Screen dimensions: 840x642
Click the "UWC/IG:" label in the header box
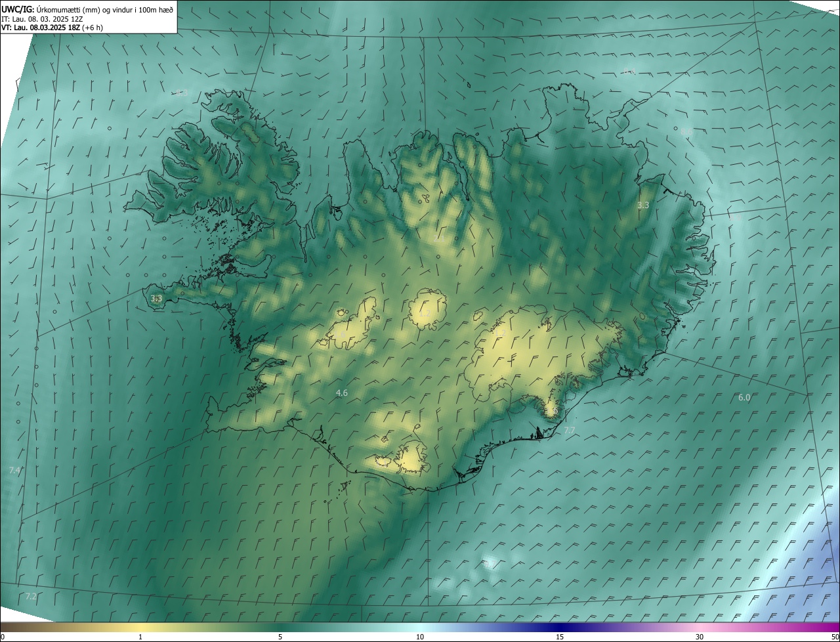point(18,9)
